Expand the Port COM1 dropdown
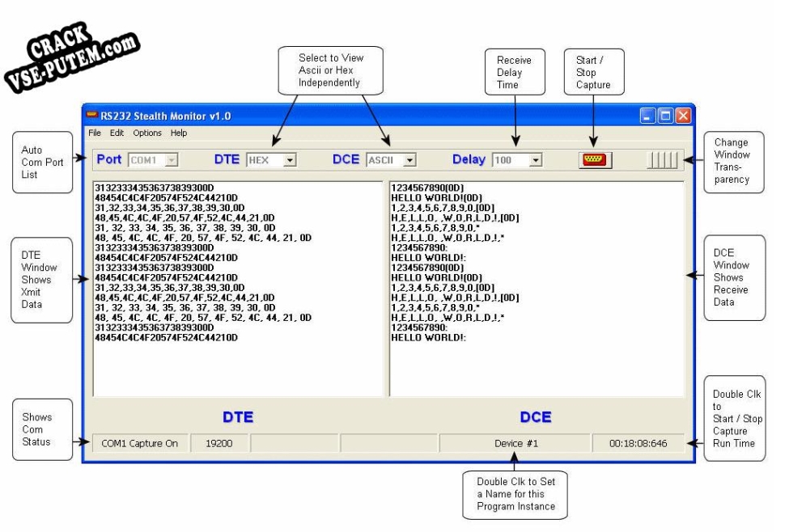 tap(171, 161)
